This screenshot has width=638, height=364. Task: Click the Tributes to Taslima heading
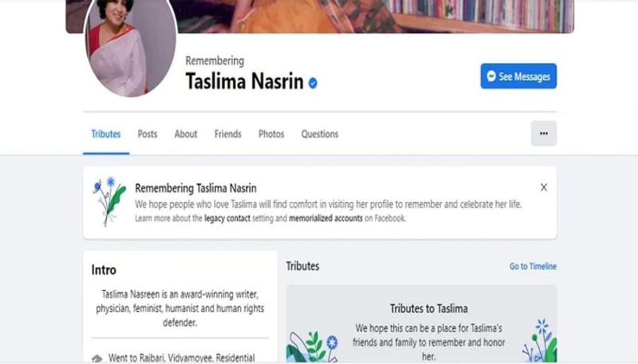click(x=429, y=309)
